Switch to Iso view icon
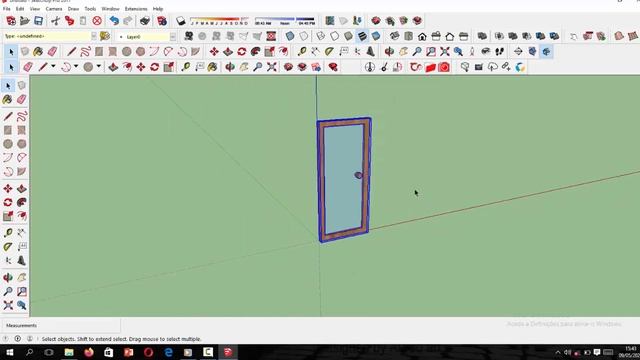Screen dimensions: 640x360 (395, 36)
